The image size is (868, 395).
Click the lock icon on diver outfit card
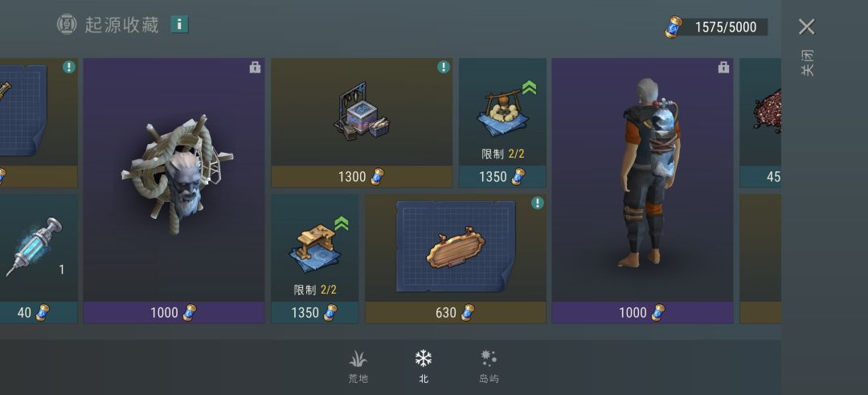click(723, 68)
